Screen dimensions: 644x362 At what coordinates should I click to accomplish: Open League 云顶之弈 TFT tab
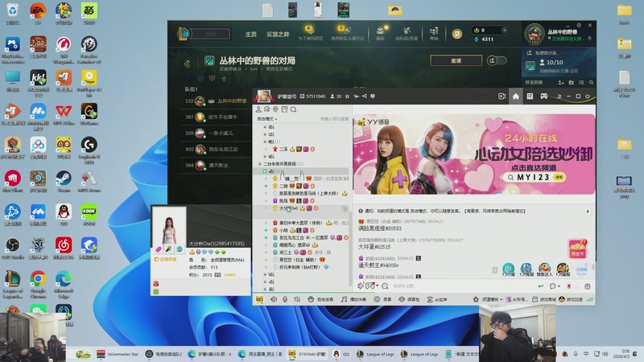pos(278,34)
